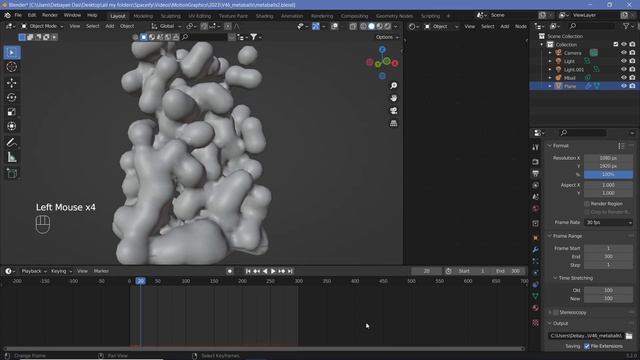Hide the Light object eye icon
The image size is (640, 360).
[x=624, y=61]
